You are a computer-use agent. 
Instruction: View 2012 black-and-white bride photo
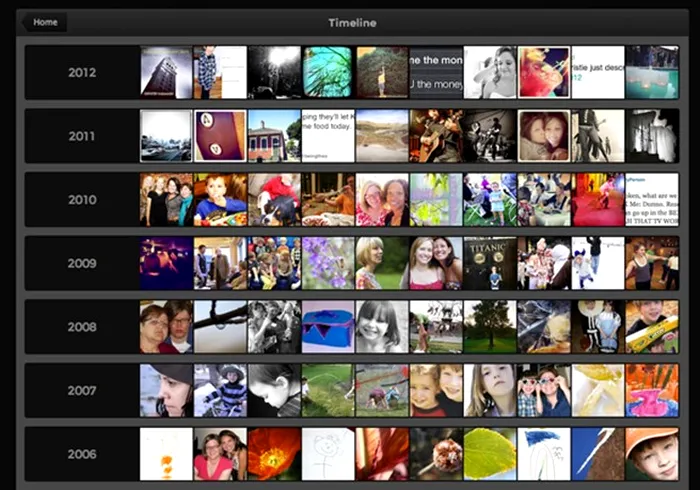tap(490, 72)
